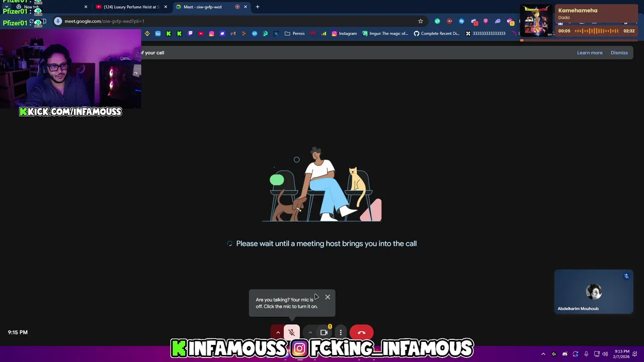Screen dimensions: 644x362
Task: Click the Kamehameha album artwork thumbnail
Action: 536,21
